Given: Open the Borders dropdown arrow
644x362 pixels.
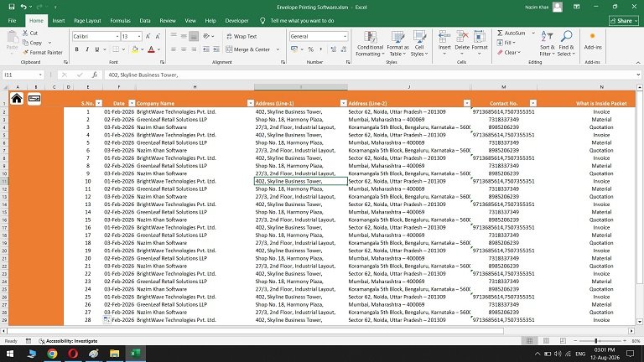Looking at the screenshot, I should (x=123, y=49).
